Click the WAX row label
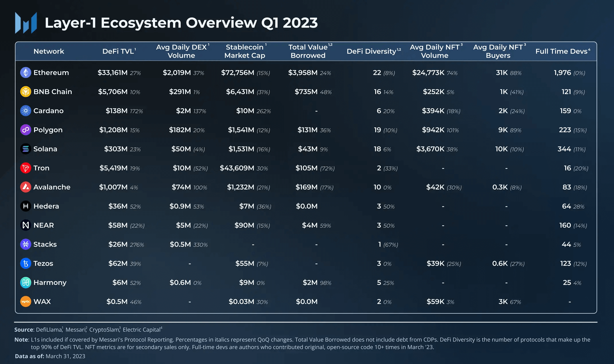Viewport: 614px width, 364px height. click(x=42, y=302)
